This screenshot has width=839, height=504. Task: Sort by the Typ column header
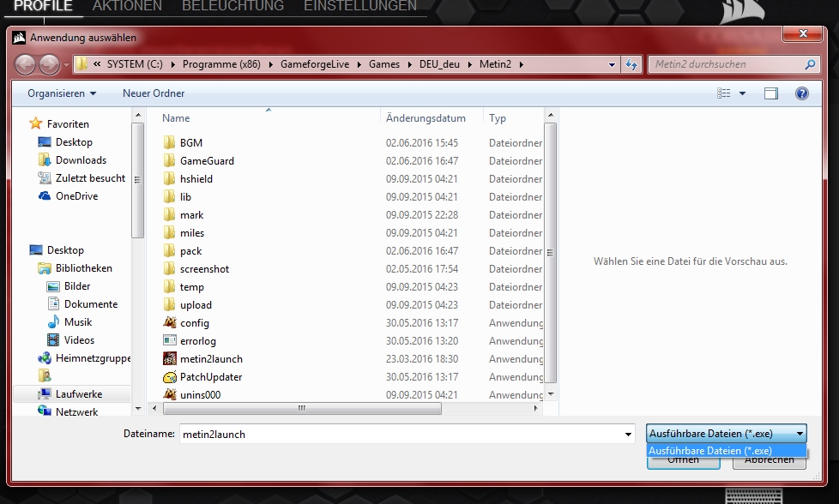[497, 118]
